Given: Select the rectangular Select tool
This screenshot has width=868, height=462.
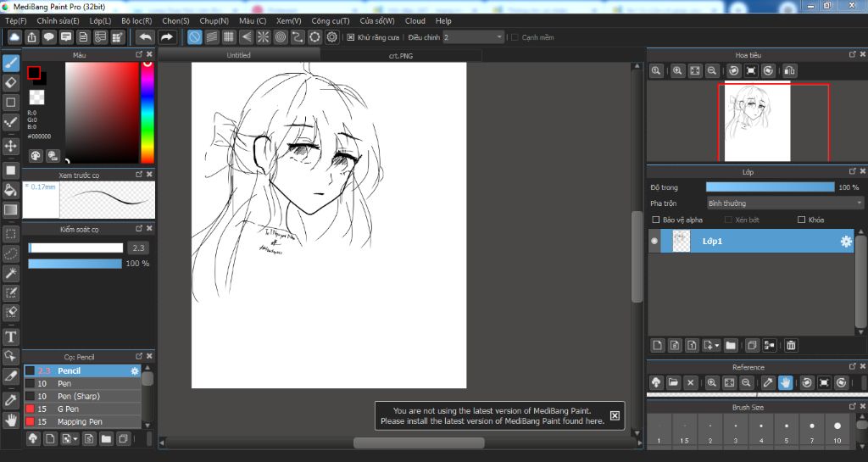Looking at the screenshot, I should tap(10, 234).
